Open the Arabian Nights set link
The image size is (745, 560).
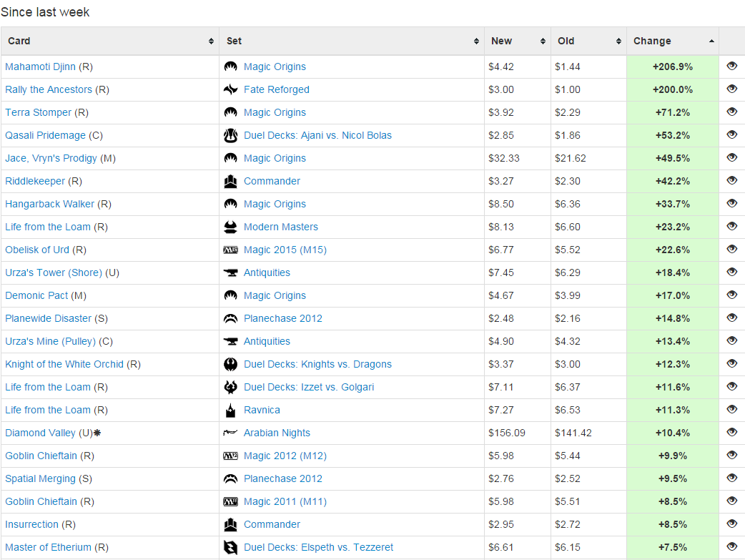tap(277, 433)
